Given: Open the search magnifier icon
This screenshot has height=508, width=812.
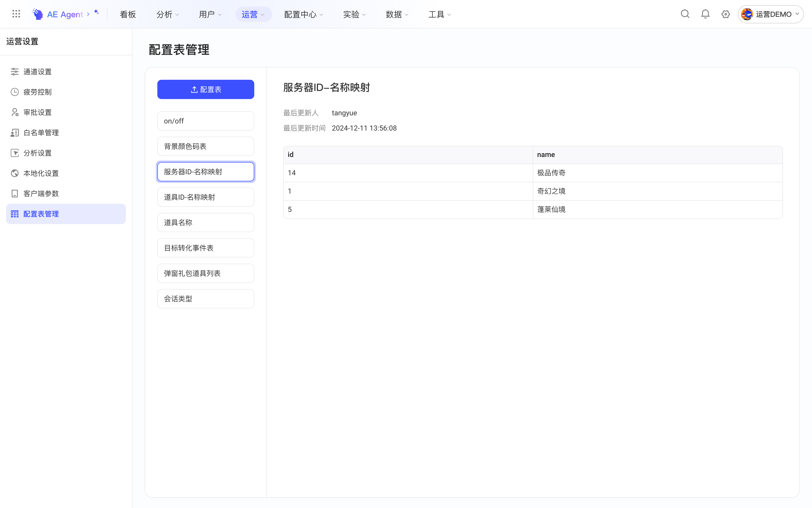Looking at the screenshot, I should tap(685, 14).
